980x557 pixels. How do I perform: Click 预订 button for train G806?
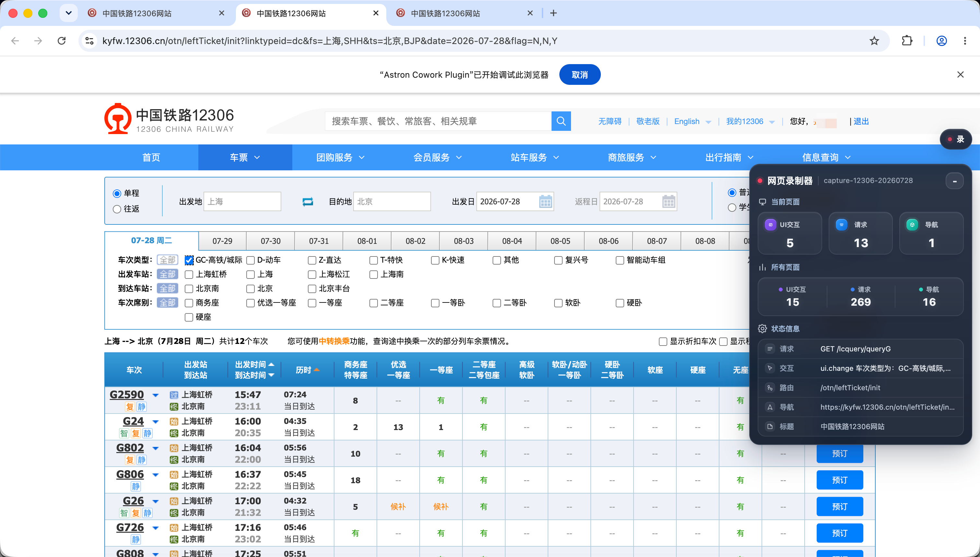[x=839, y=480]
